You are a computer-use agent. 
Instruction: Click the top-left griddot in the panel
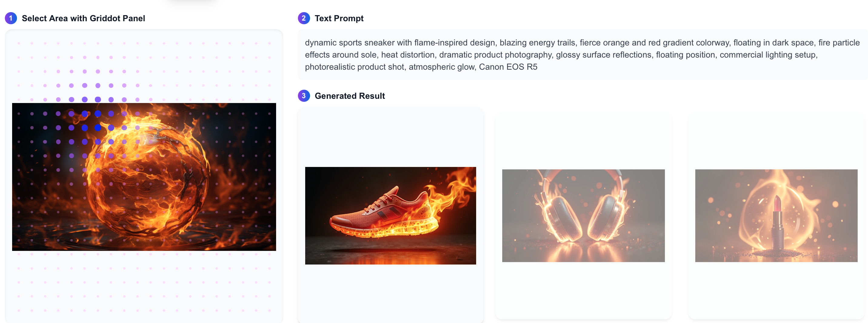click(18, 43)
